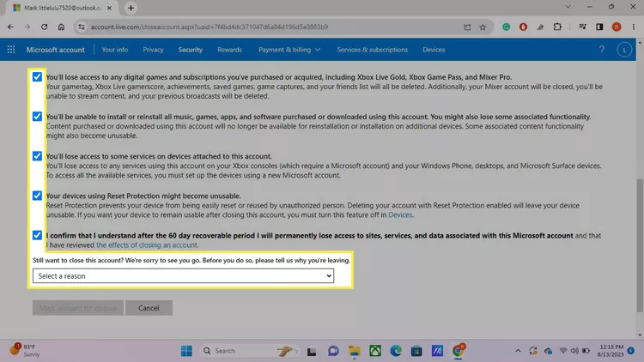Open the Chrome profile avatar
The image size is (644, 362).
617,27
